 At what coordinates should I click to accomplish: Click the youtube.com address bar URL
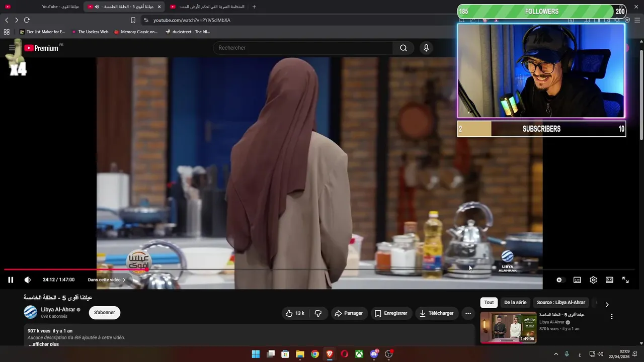(x=192, y=20)
